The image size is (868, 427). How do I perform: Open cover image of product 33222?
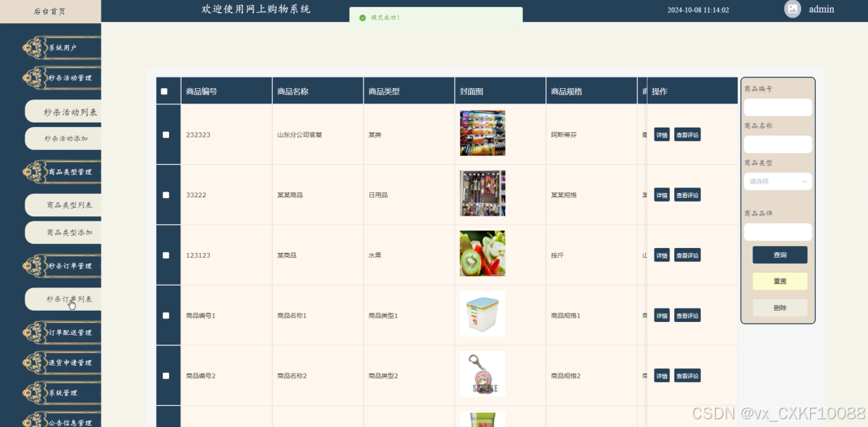pos(483,193)
